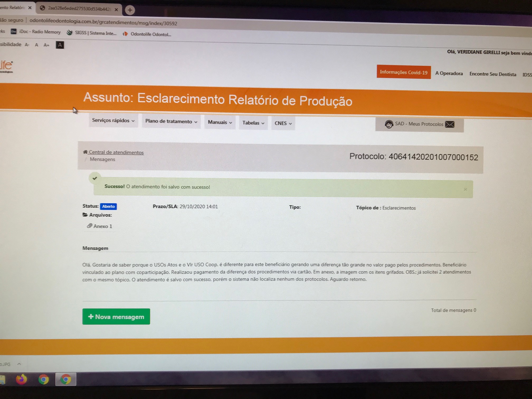Open the Tabelas dropdown menu

click(x=253, y=123)
